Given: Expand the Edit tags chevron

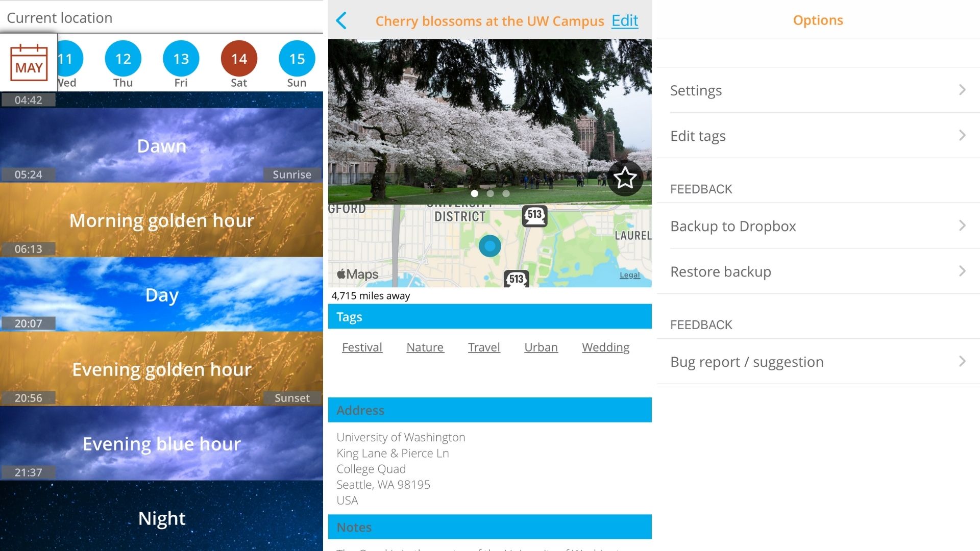Looking at the screenshot, I should coord(963,135).
